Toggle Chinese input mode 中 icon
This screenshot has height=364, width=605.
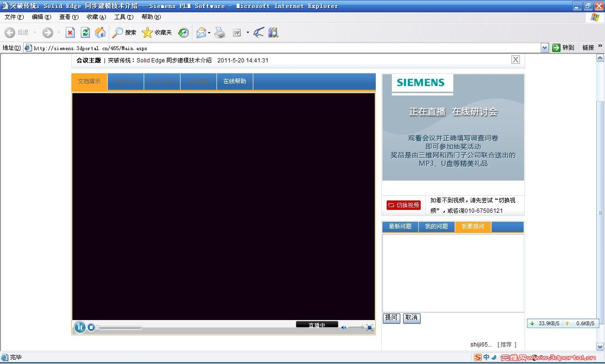point(486,357)
